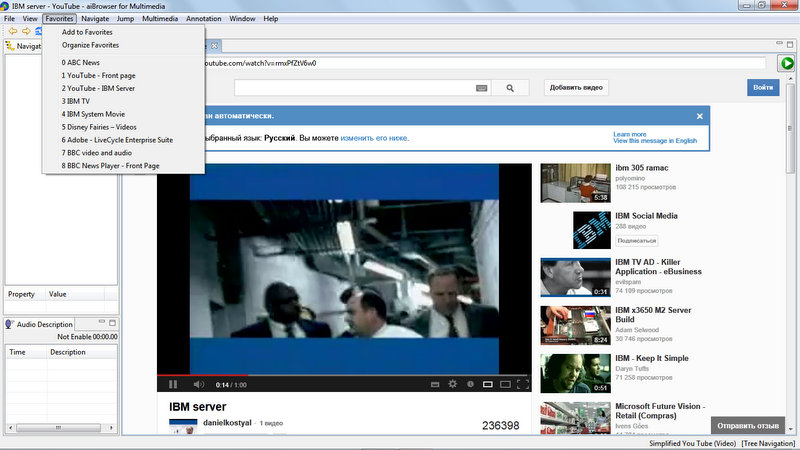Maximize the Audio Description panel
Viewport: 800px width, 450px height.
pyautogui.click(x=112, y=322)
